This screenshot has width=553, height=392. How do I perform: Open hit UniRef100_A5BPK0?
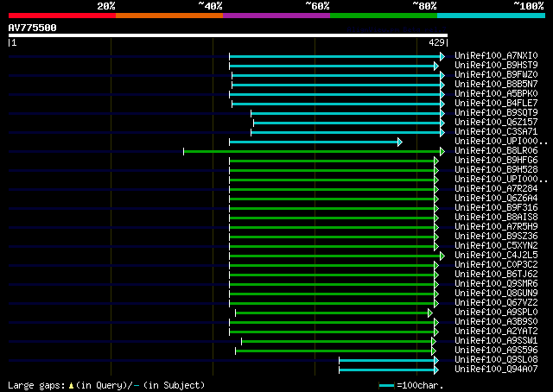[x=496, y=94]
